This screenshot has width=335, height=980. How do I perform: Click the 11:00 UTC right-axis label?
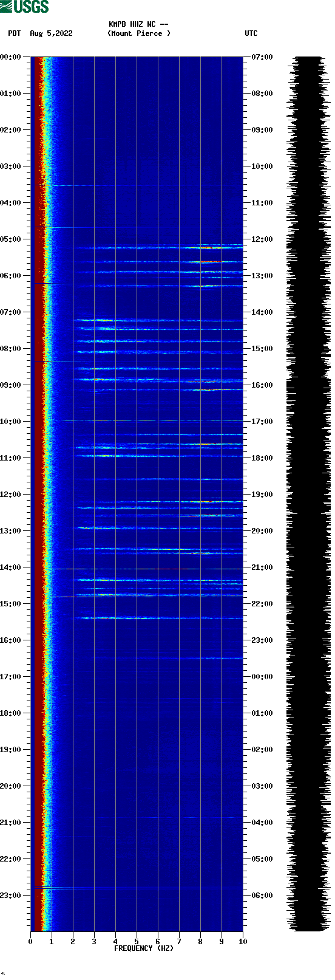click(262, 203)
